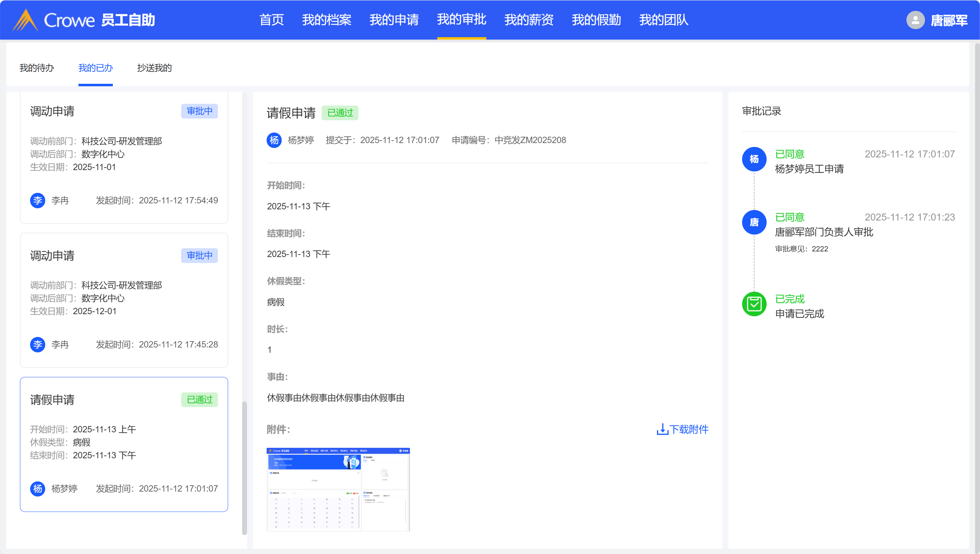Screen dimensions: 980x554
Task: Click 杨 avatar in approval record timeline
Action: point(754,159)
